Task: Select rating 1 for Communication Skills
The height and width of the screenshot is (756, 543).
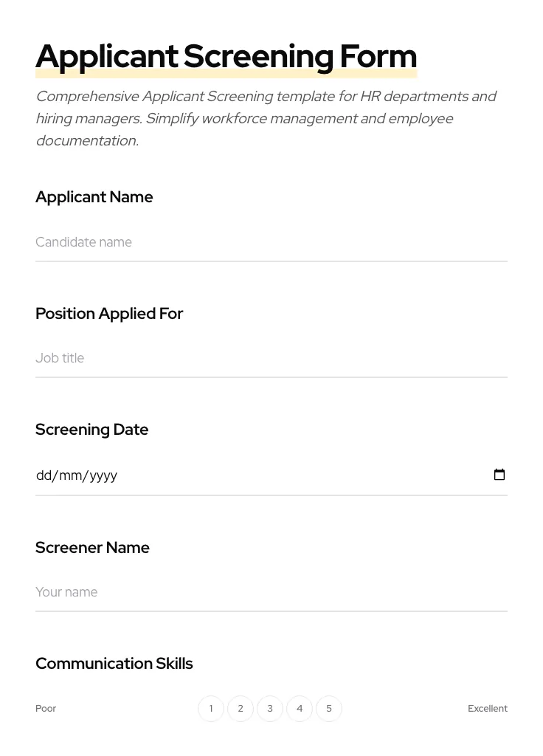Action: click(211, 708)
